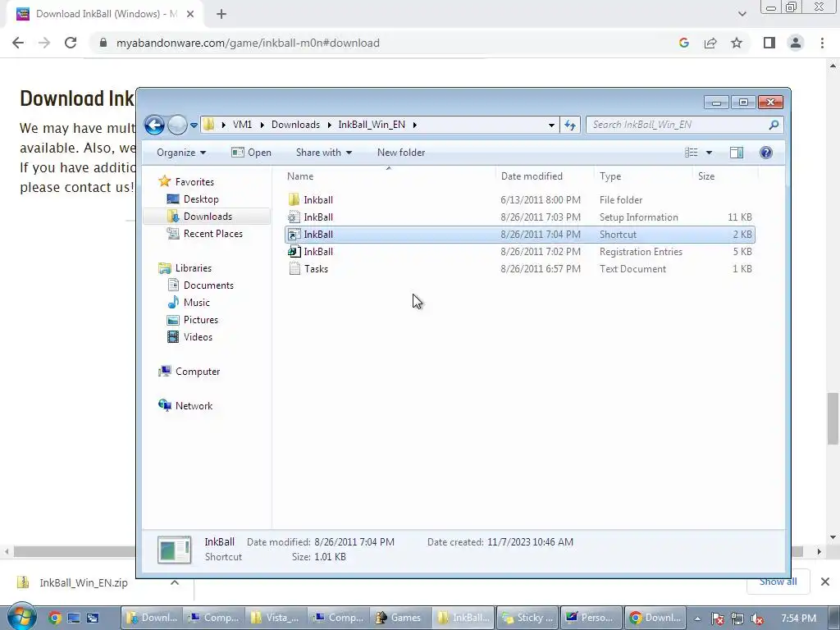
Task: Expand the Share with menu
Action: [323, 153]
